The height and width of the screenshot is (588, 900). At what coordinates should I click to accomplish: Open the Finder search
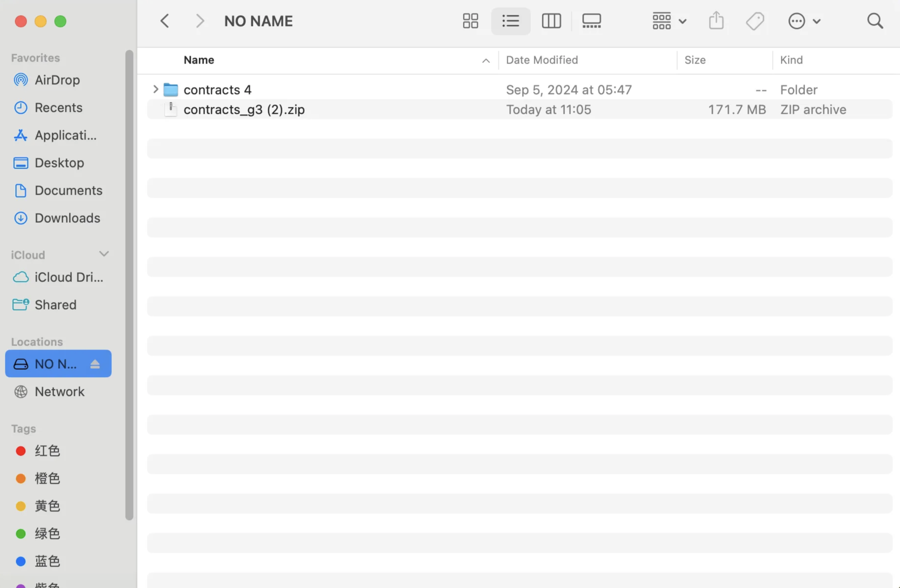[875, 21]
